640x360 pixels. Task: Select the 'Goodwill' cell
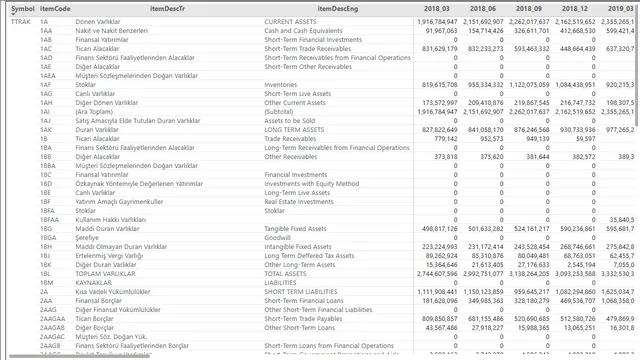277,238
